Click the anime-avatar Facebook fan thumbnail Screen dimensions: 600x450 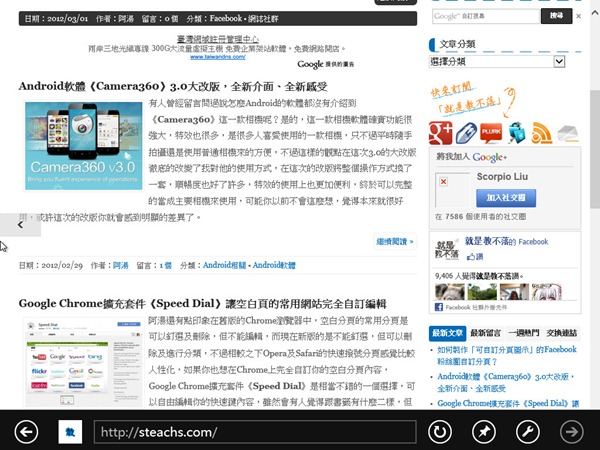point(547,292)
